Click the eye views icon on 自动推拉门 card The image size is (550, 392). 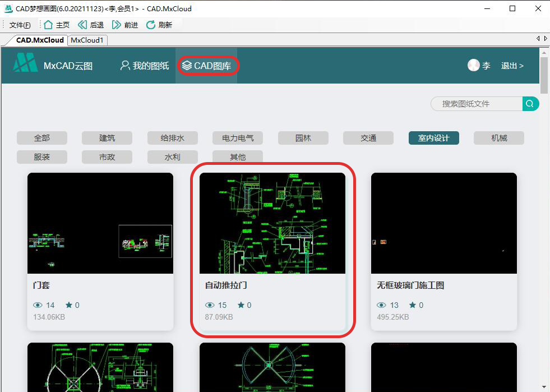[x=210, y=305]
